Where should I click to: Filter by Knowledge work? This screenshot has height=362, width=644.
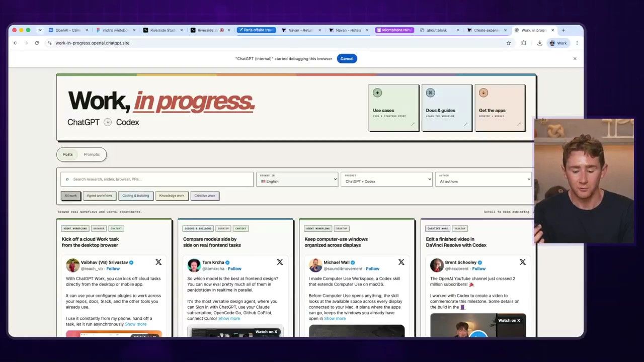tap(172, 196)
